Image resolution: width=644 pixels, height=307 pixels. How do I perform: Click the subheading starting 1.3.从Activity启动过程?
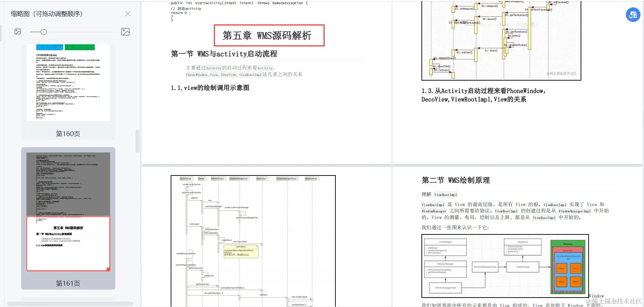click(483, 95)
